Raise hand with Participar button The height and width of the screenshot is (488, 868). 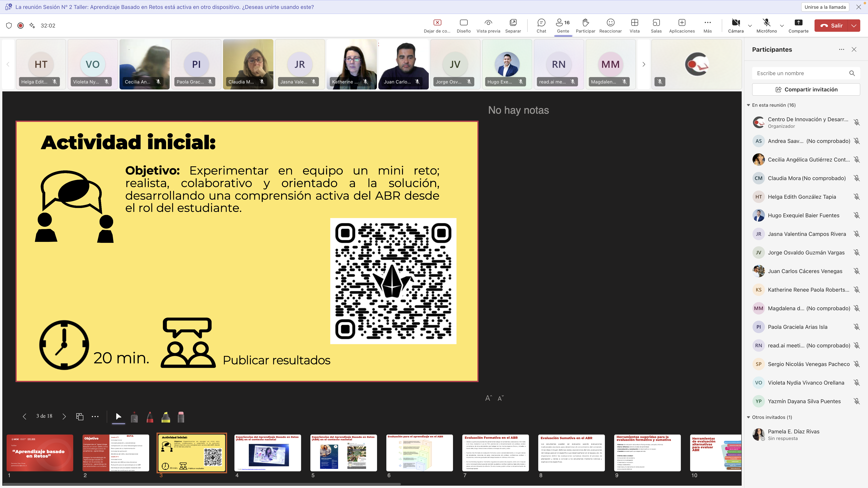pyautogui.click(x=585, y=26)
